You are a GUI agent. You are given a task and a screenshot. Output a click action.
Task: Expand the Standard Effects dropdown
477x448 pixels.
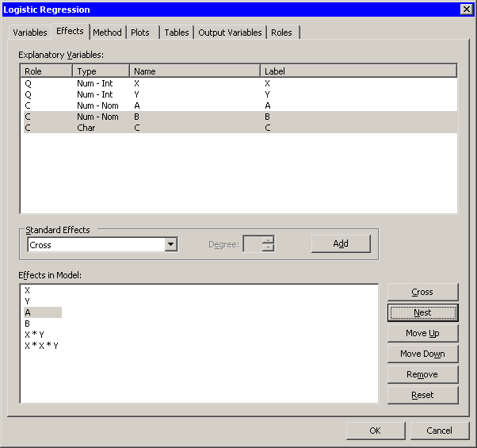point(170,245)
